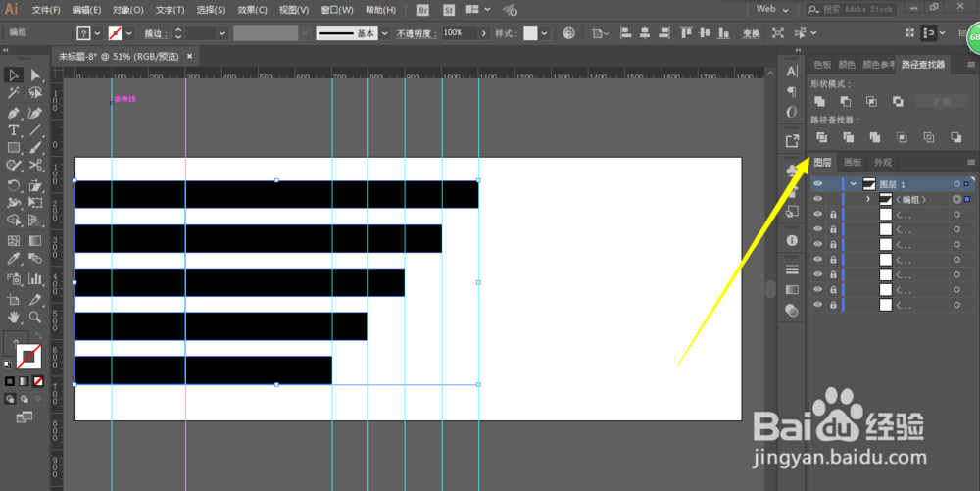The height and width of the screenshot is (491, 980).
Task: Choose the Magic Wand tool
Action: coord(13,93)
